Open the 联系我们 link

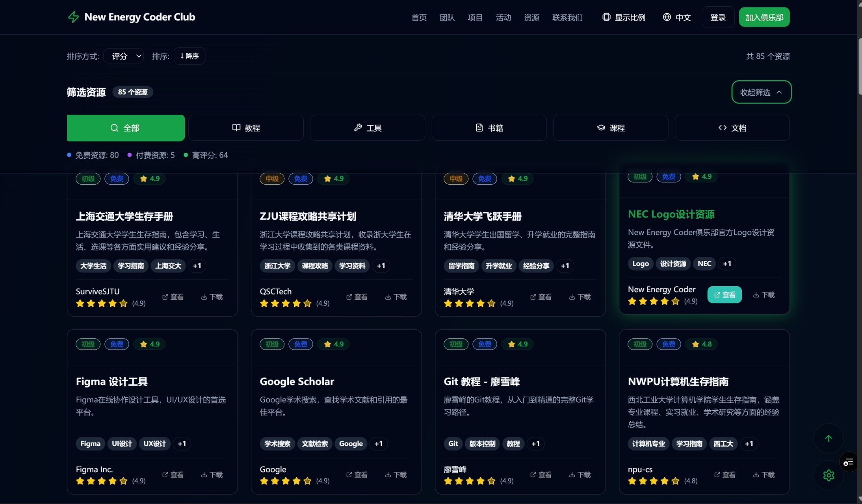(567, 17)
